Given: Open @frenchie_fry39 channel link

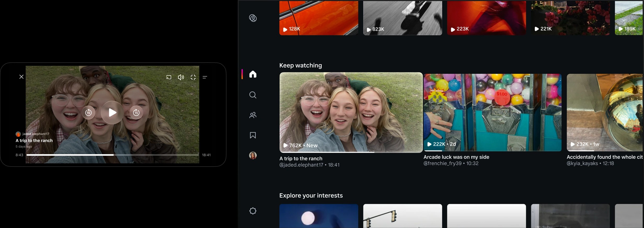Looking at the screenshot, I should point(442,163).
